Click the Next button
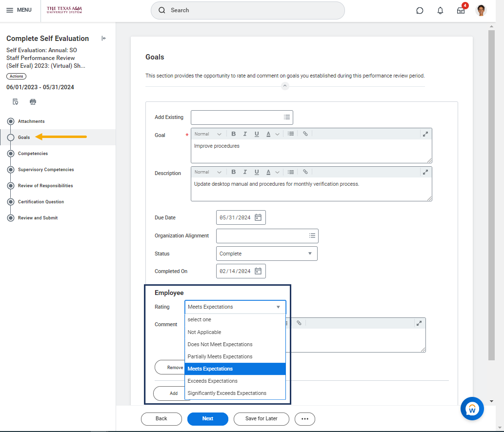 click(x=207, y=419)
